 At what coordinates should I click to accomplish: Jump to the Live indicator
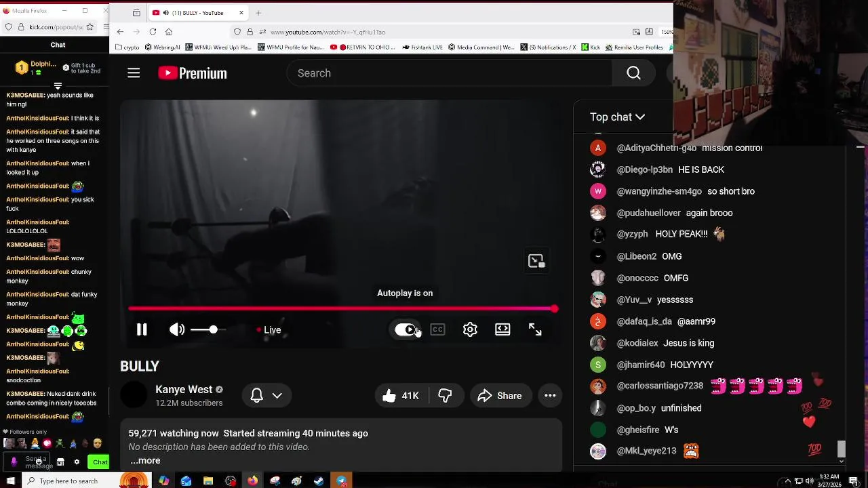point(269,330)
